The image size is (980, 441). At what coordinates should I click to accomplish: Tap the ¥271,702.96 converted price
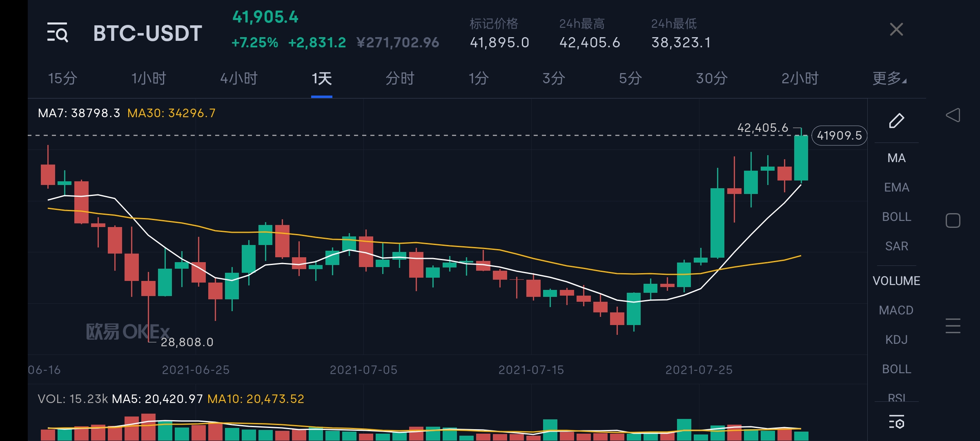pos(398,42)
